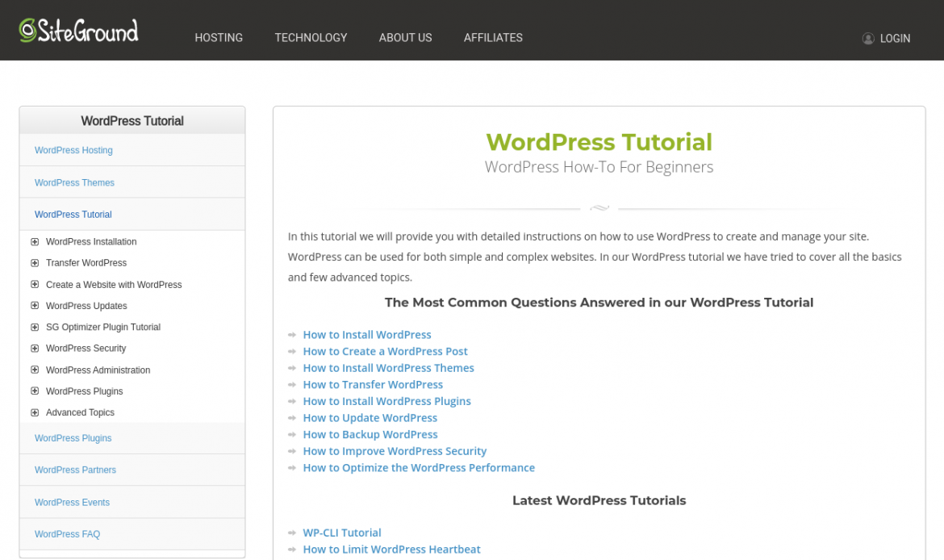The width and height of the screenshot is (944, 560).
Task: Expand the WordPress Administration tree node
Action: point(35,370)
